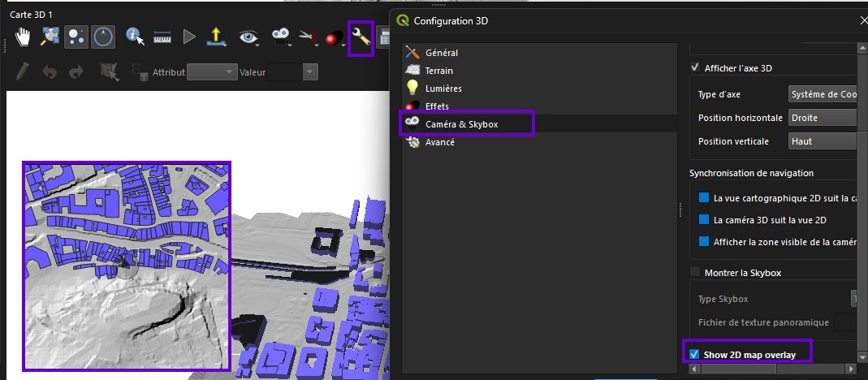Open 3D configuration wrench icon
868x380 pixels.
click(x=361, y=37)
